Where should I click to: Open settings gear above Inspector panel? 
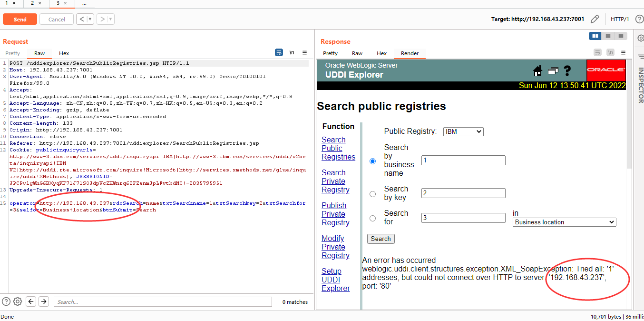click(x=640, y=38)
